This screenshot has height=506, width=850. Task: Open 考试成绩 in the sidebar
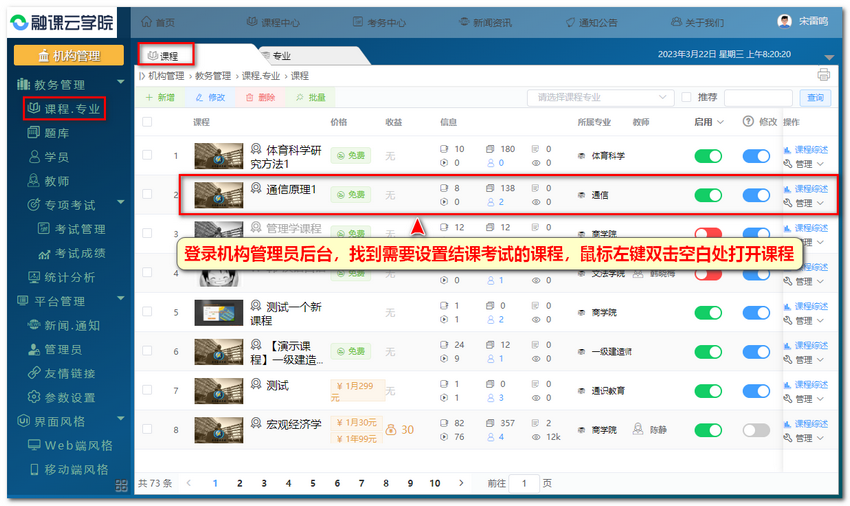[72, 253]
